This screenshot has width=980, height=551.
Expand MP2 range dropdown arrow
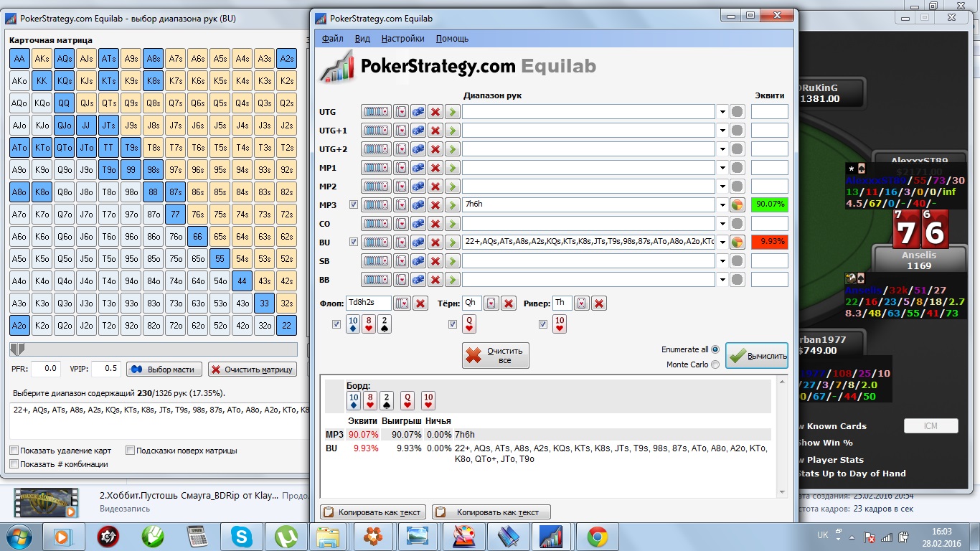(x=721, y=186)
